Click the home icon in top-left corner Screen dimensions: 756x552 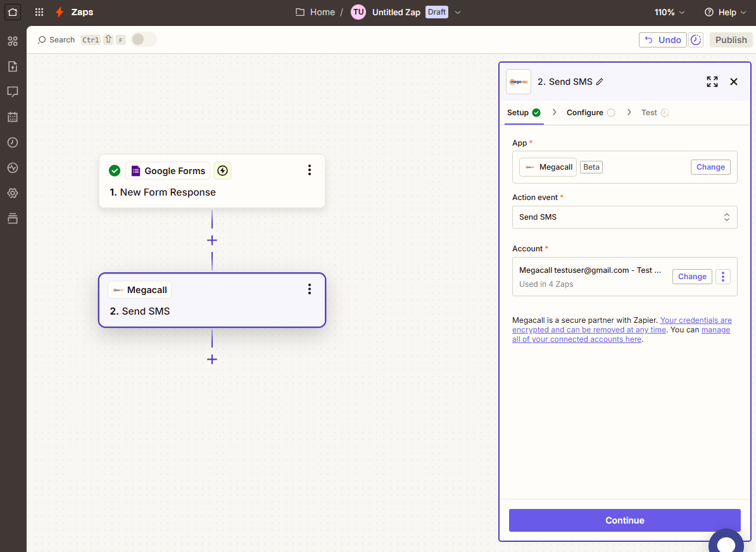click(13, 12)
